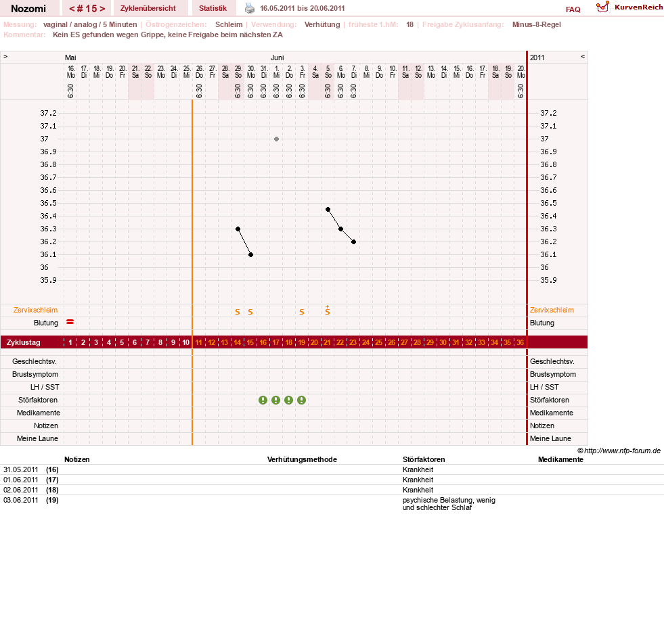Click the Verhütungsmethode column header
The height and width of the screenshot is (644, 664).
point(302,459)
